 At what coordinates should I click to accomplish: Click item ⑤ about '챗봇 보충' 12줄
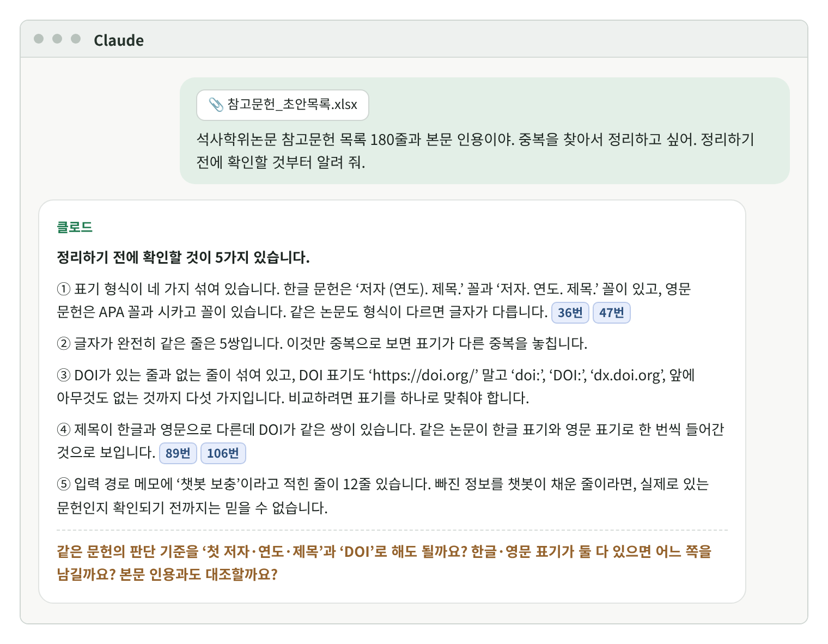(x=383, y=496)
